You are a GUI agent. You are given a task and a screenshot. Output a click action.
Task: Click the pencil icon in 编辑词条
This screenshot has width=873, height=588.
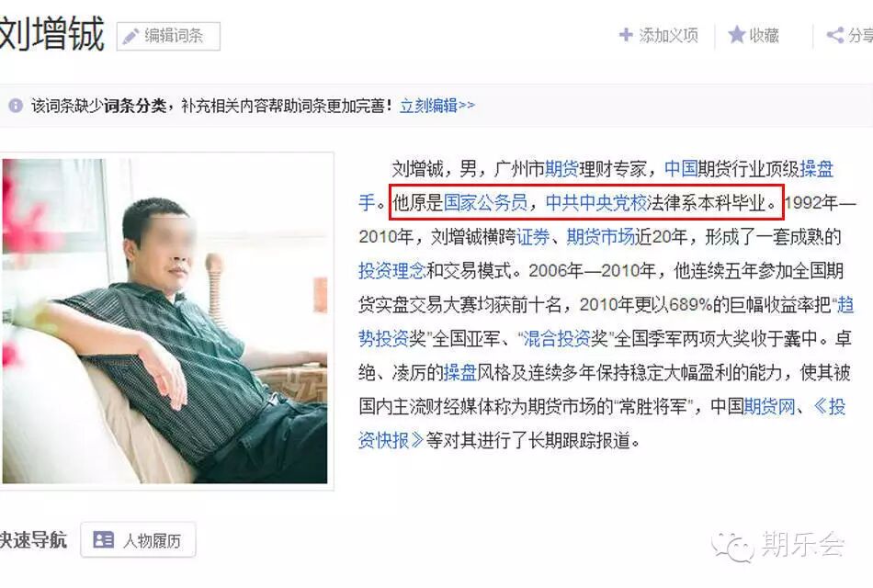click(x=130, y=36)
